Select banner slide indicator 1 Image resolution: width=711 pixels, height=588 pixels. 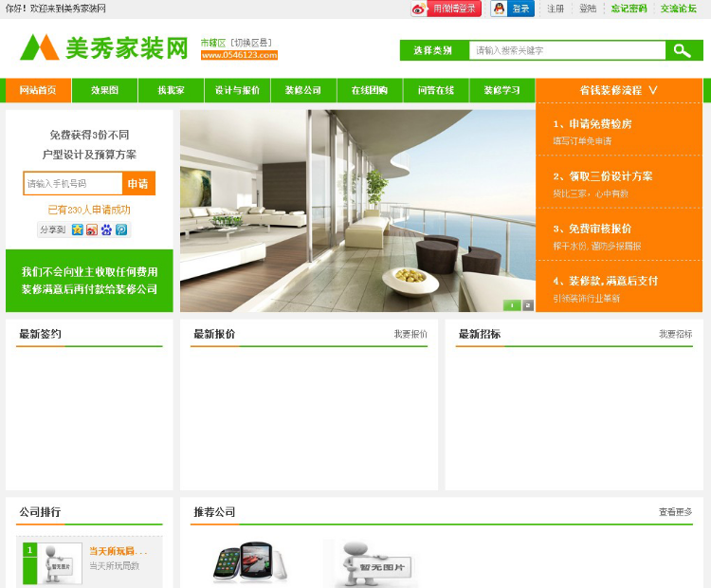512,305
